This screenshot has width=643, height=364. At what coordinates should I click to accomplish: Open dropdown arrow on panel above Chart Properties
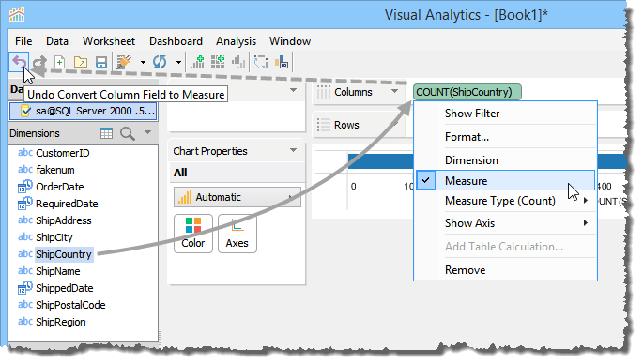coord(293,90)
